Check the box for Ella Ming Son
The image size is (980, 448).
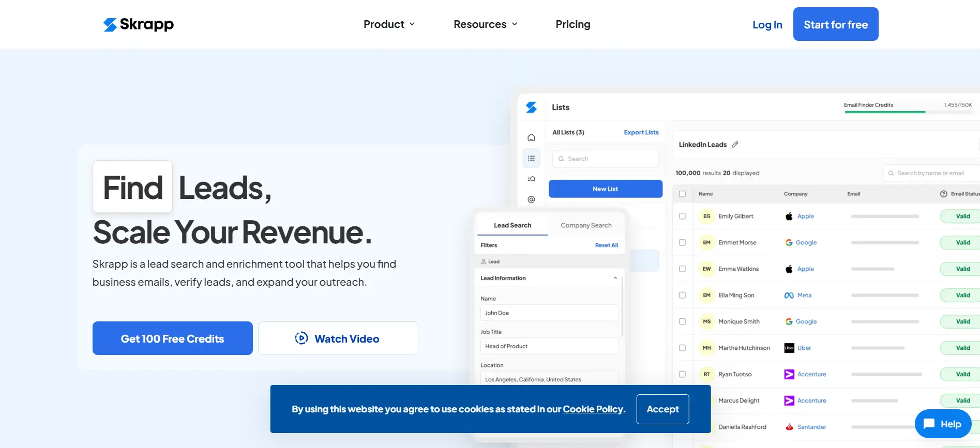(x=682, y=296)
